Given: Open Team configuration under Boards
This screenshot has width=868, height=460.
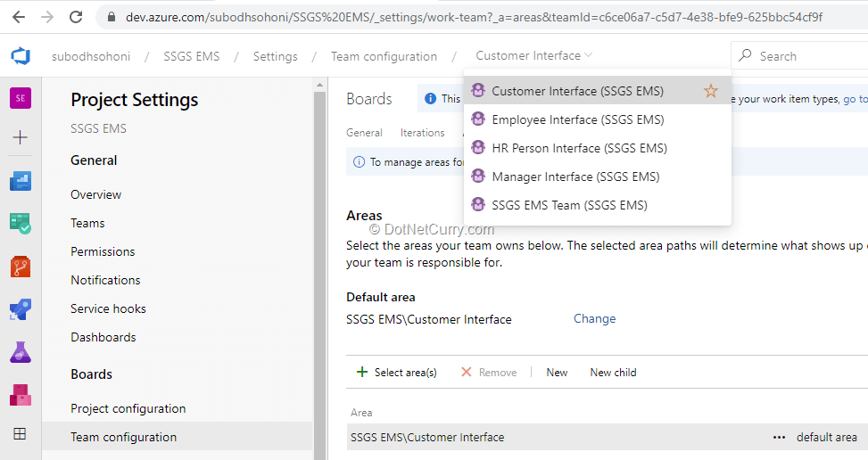Looking at the screenshot, I should point(178,437).
